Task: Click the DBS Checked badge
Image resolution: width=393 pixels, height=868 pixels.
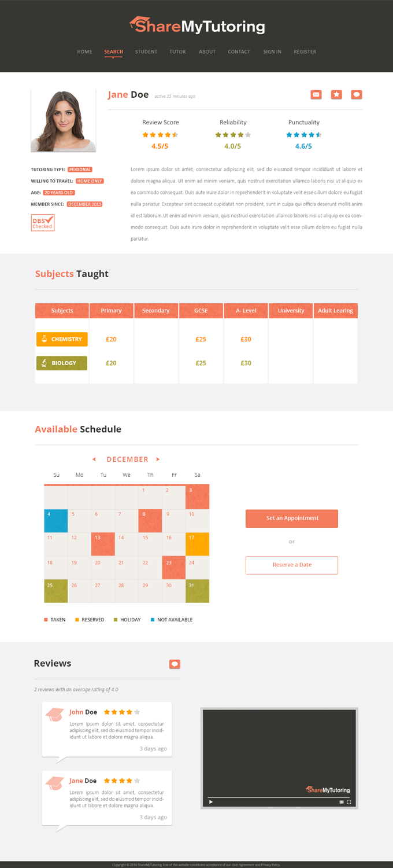Action: 42,222
